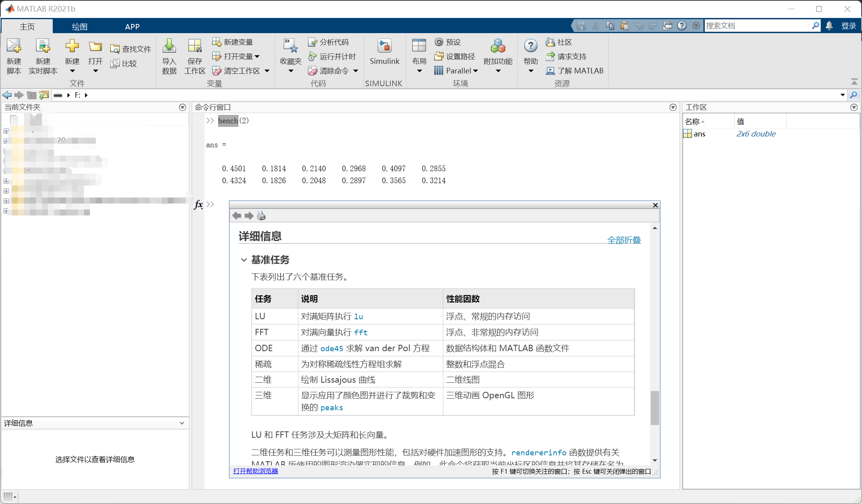Click the 登录 sign-in button
Viewport: 862px width, 504px height.
click(x=848, y=26)
